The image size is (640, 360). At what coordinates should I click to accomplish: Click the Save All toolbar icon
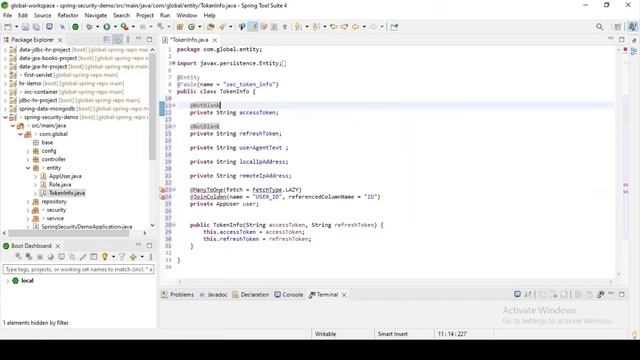(36, 27)
